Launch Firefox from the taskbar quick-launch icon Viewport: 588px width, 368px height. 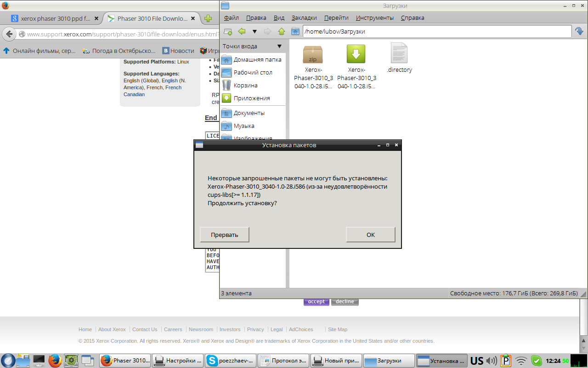pos(55,361)
